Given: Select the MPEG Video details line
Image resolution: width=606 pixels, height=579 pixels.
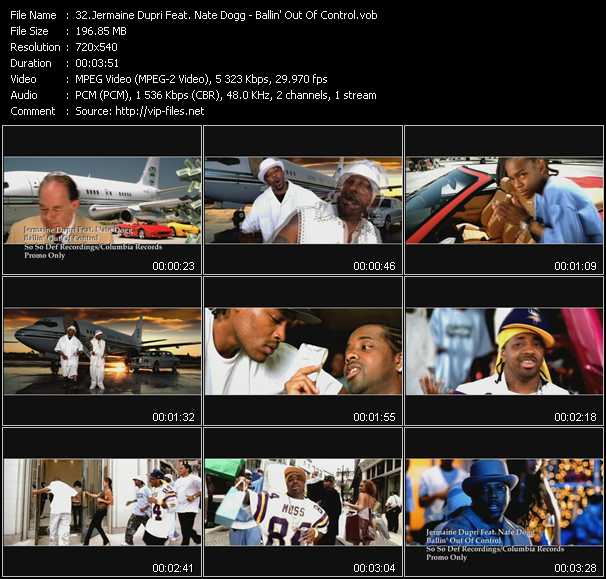Looking at the screenshot, I should click(x=201, y=79).
